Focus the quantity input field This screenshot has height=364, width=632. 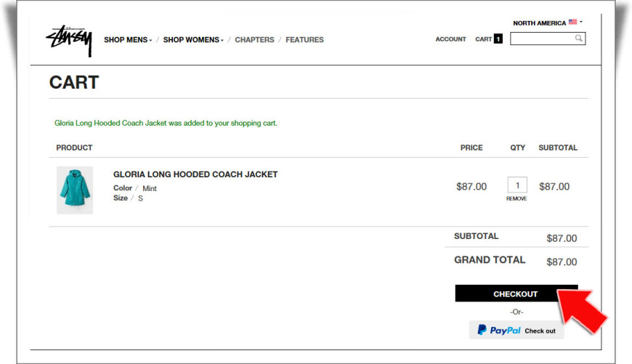pos(517,185)
